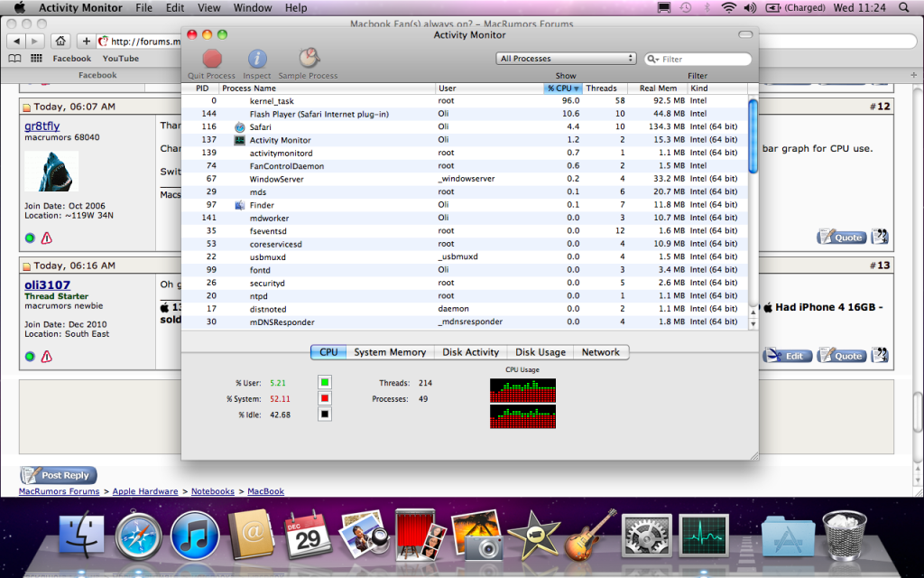This screenshot has width=924, height=578.
Task: Select Flash Player plug-in process row
Action: click(x=465, y=114)
